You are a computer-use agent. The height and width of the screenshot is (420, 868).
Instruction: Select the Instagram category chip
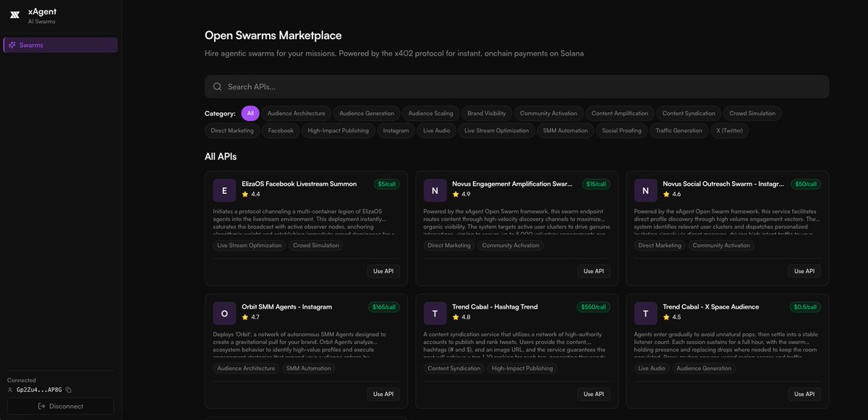pos(396,131)
